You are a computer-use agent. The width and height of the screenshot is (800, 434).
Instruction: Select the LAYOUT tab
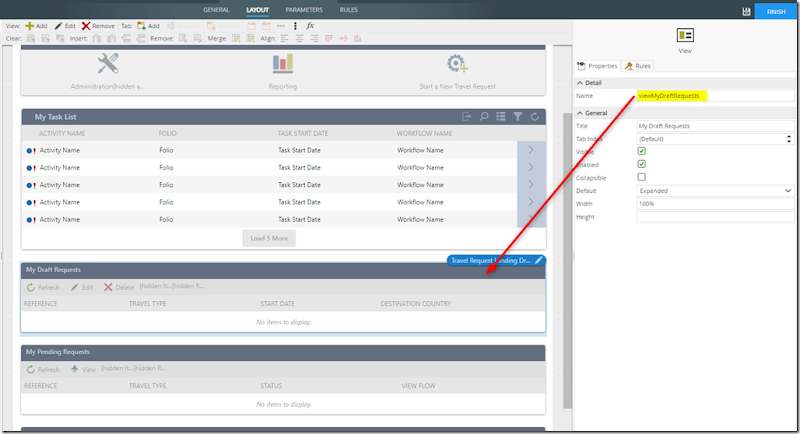(257, 10)
